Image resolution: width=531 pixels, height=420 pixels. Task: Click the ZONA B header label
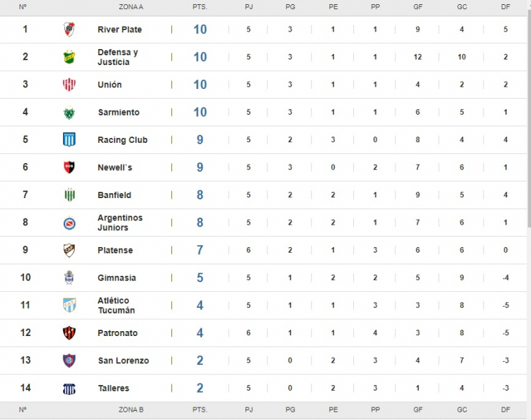[x=131, y=409]
